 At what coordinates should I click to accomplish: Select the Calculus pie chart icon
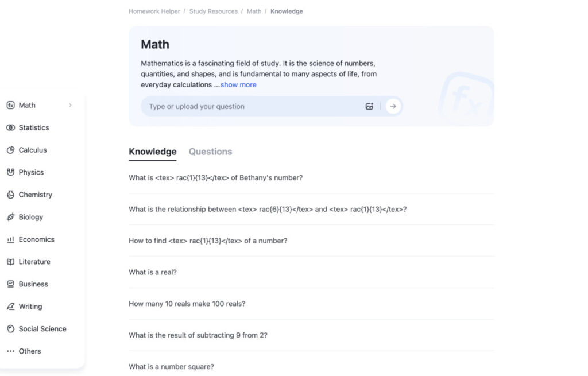tap(10, 150)
